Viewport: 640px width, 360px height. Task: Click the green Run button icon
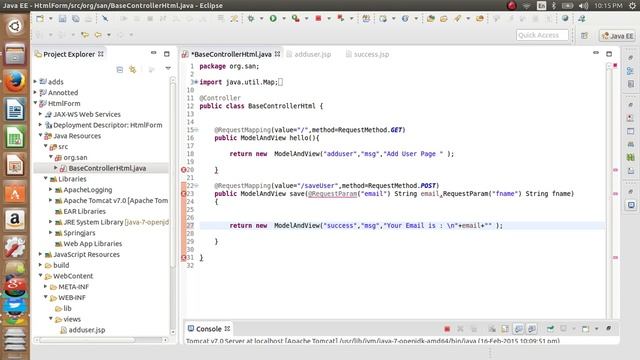(273, 18)
